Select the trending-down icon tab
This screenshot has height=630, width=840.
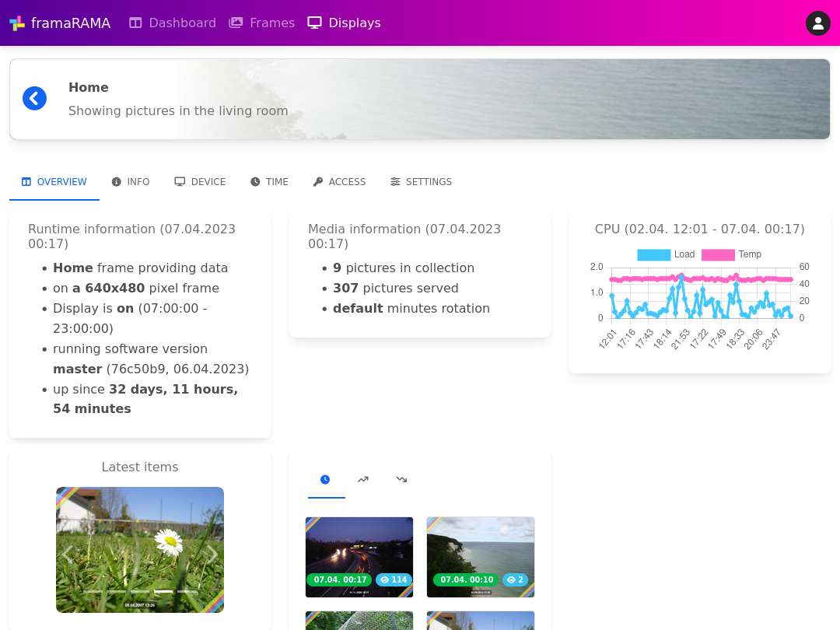click(402, 479)
